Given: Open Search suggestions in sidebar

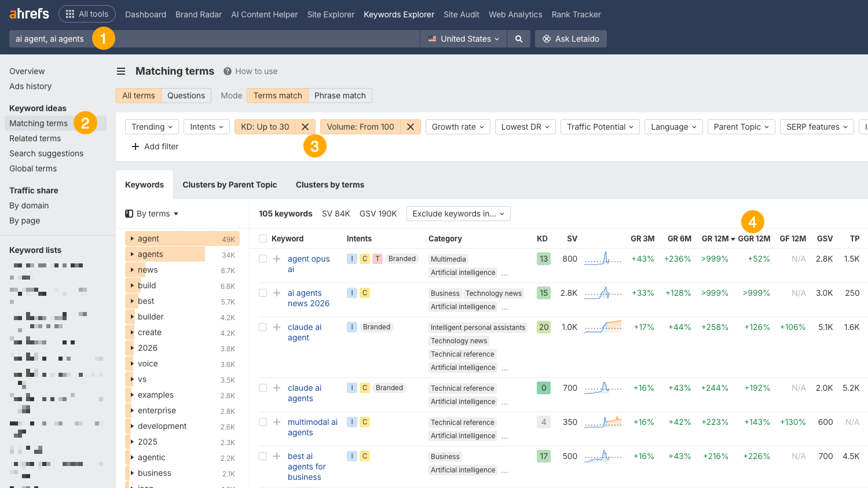Looking at the screenshot, I should (x=46, y=153).
